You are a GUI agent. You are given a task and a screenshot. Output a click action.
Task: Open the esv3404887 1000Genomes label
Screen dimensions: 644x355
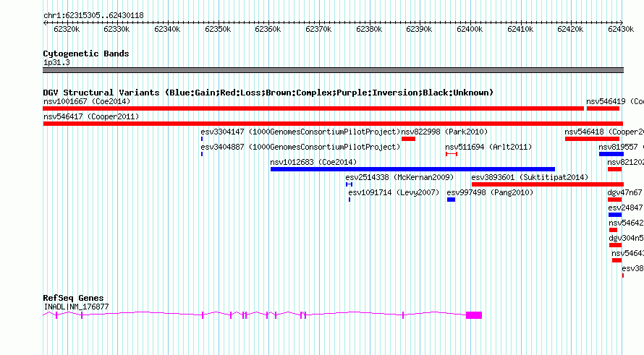[x=300, y=147]
